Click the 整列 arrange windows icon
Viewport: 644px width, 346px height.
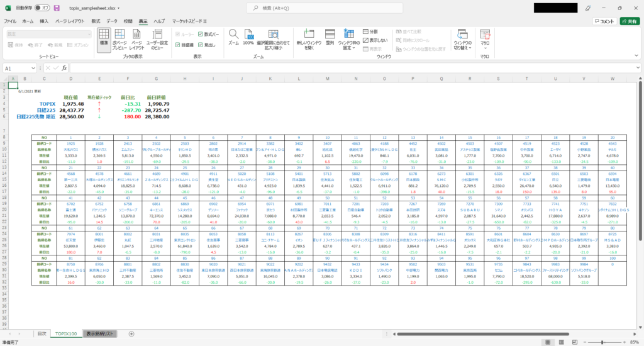coord(330,38)
